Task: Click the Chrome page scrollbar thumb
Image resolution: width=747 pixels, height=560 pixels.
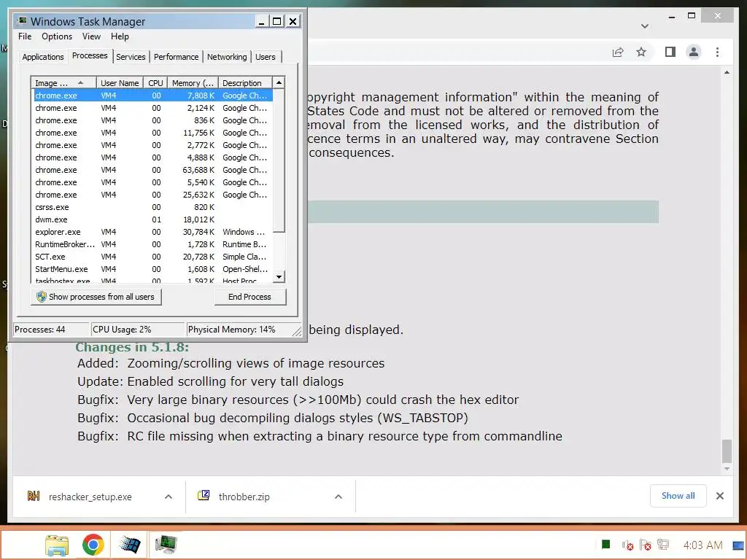Action: tap(727, 451)
